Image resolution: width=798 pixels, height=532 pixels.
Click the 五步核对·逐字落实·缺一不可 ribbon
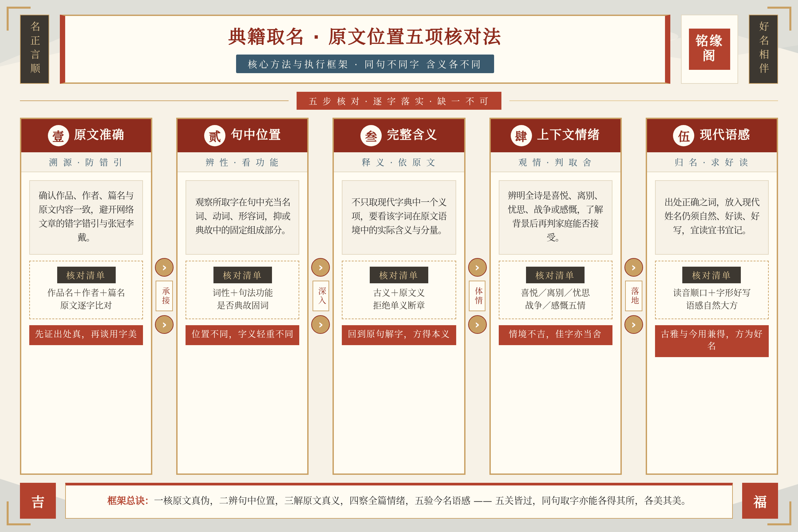click(399, 101)
